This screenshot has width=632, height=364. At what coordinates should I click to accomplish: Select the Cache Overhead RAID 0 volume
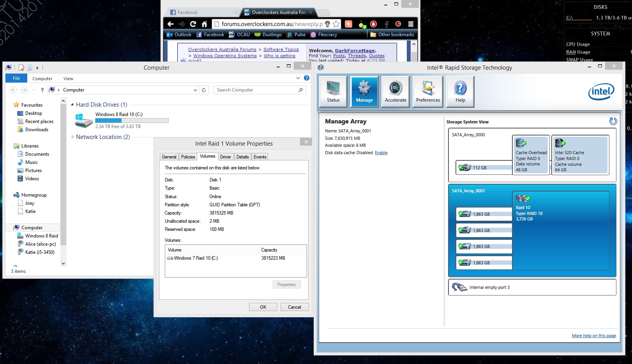pos(531,155)
